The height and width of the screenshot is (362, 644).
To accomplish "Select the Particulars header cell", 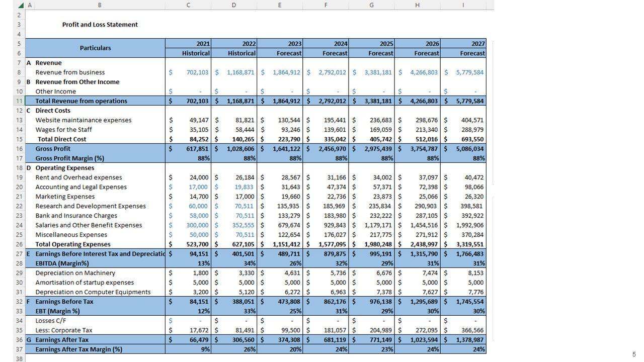I will click(95, 48).
